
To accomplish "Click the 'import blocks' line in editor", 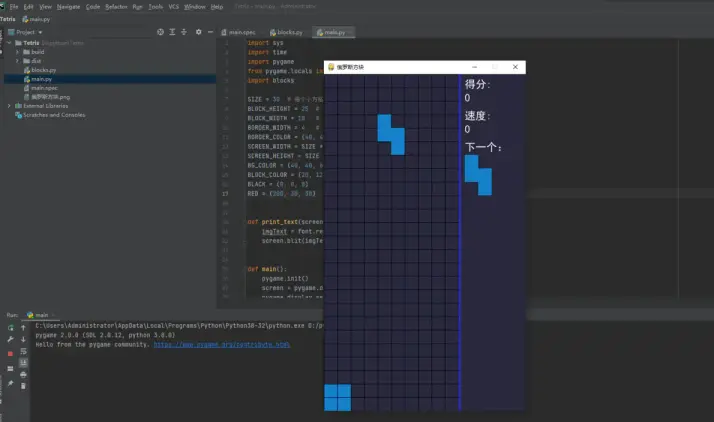I will pos(270,81).
